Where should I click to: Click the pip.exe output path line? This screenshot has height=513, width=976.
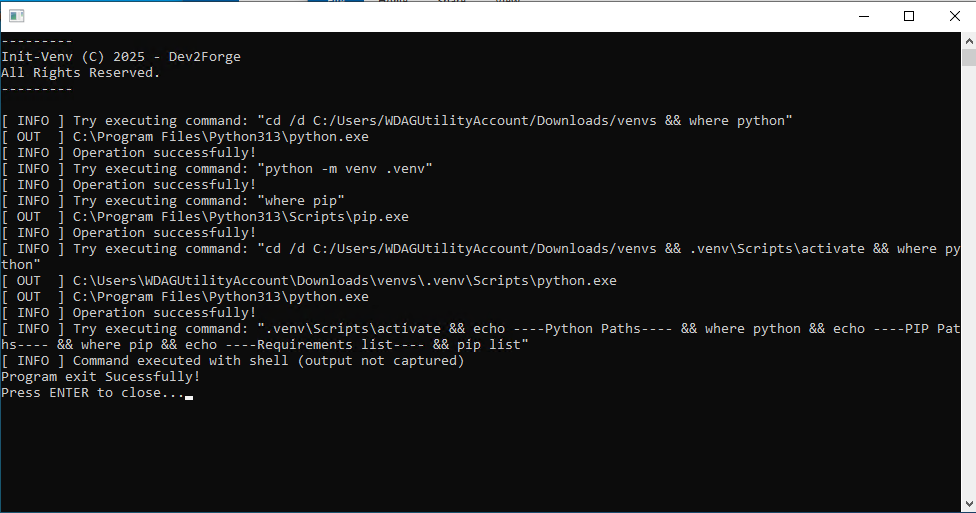point(240,217)
